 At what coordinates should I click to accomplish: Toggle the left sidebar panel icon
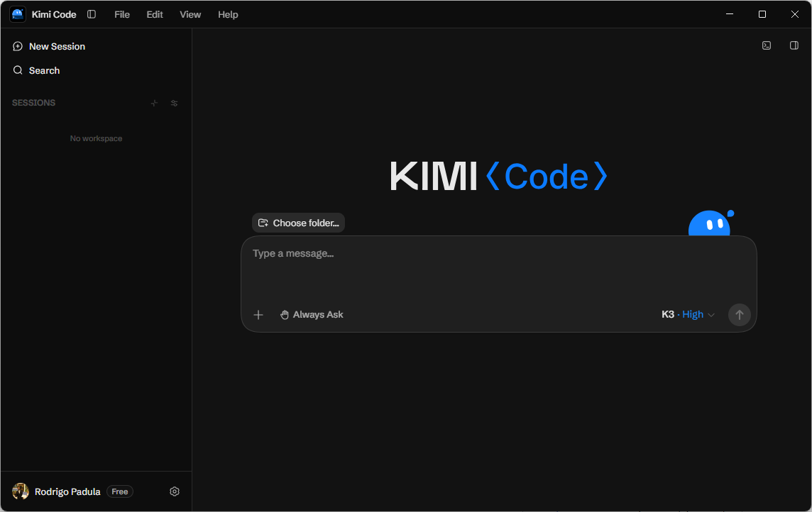[92, 14]
